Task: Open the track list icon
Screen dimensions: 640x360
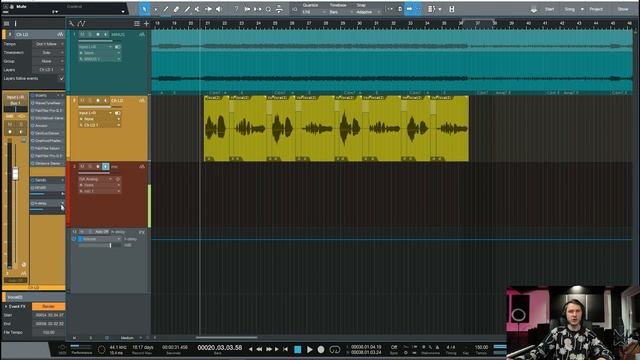Action: pyautogui.click(x=137, y=24)
